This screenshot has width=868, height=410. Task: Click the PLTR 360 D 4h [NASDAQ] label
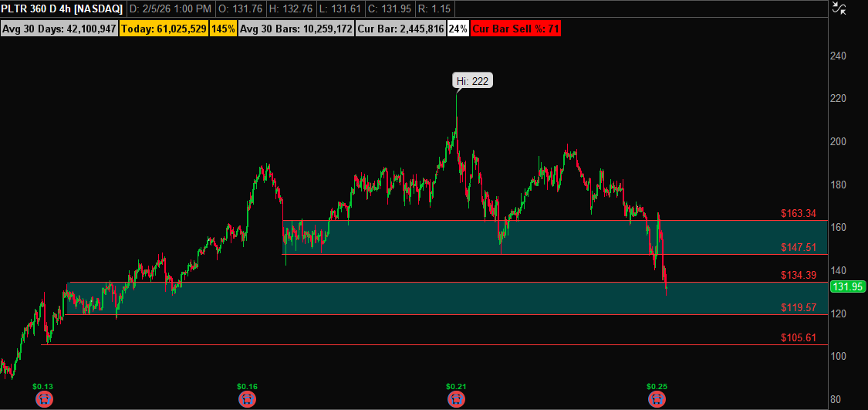pyautogui.click(x=62, y=8)
